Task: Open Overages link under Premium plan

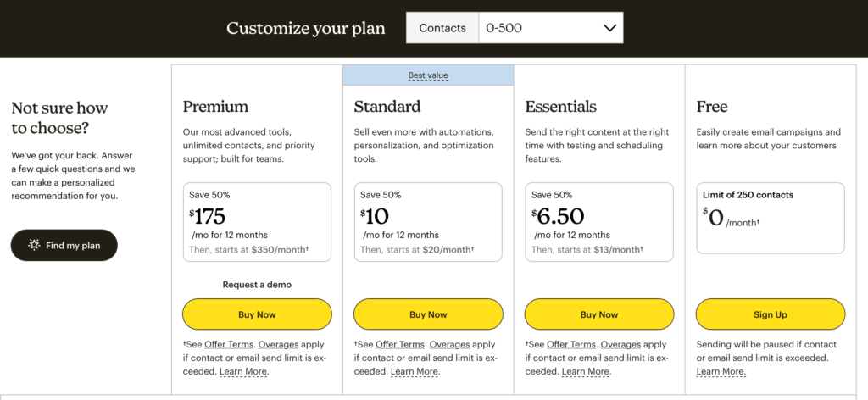Action: pos(280,345)
